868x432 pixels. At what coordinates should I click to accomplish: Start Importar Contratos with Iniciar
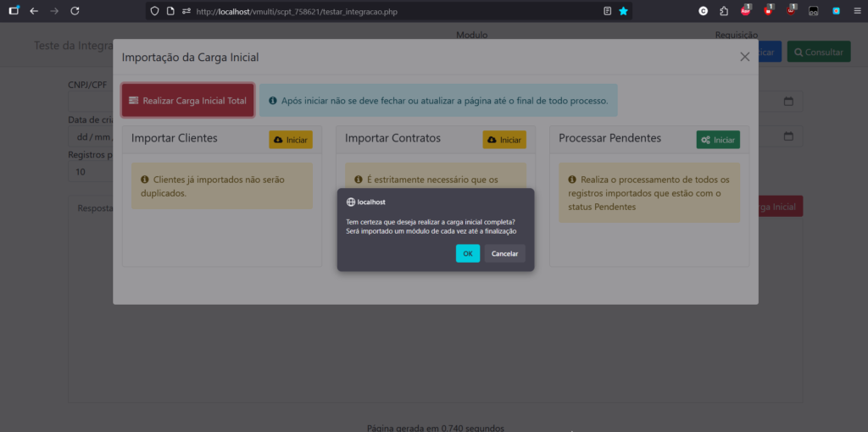pos(504,139)
